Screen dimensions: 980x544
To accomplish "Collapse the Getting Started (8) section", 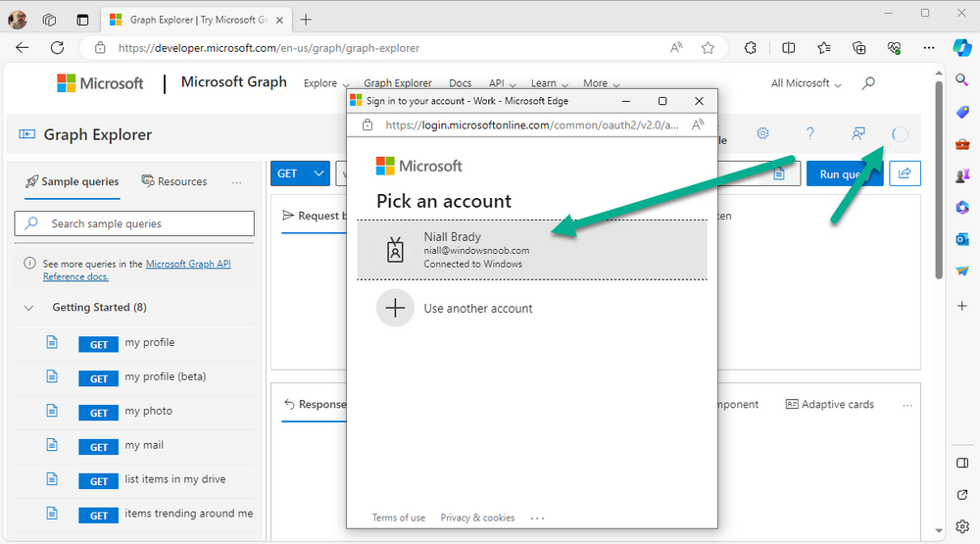I will 28,308.
